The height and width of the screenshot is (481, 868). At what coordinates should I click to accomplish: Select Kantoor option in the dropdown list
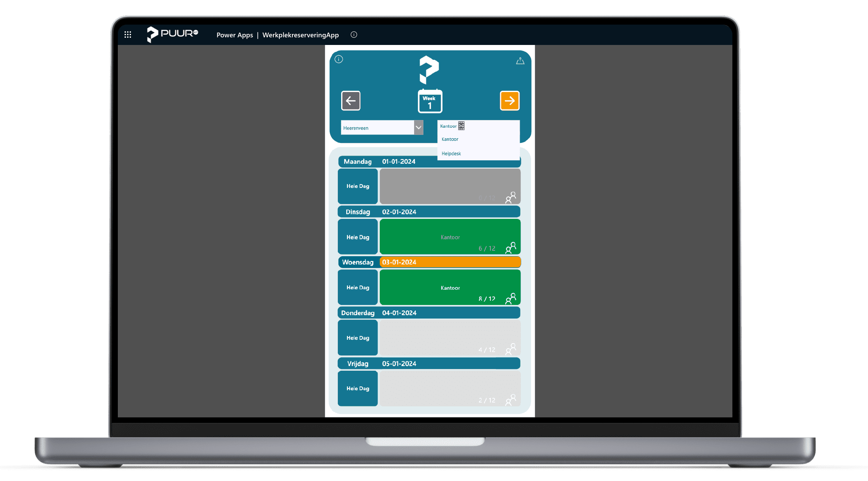[479, 139]
